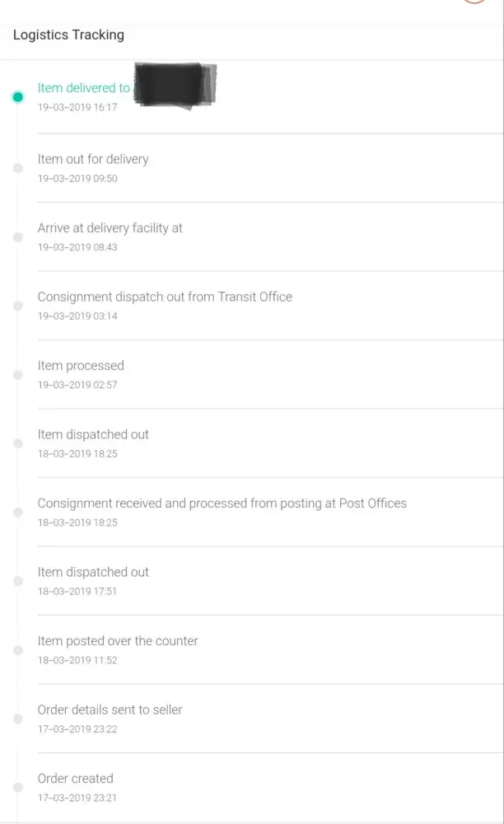
Task: Click the redacted delivery recipient area
Action: coord(175,84)
